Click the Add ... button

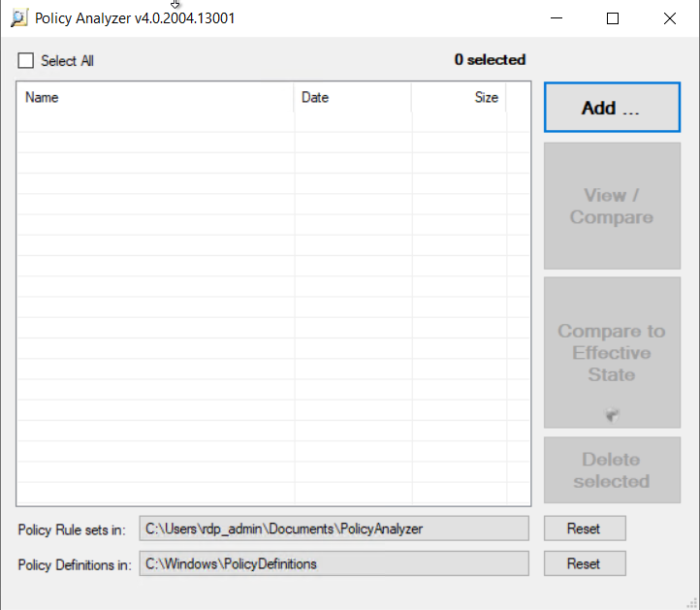tap(612, 108)
